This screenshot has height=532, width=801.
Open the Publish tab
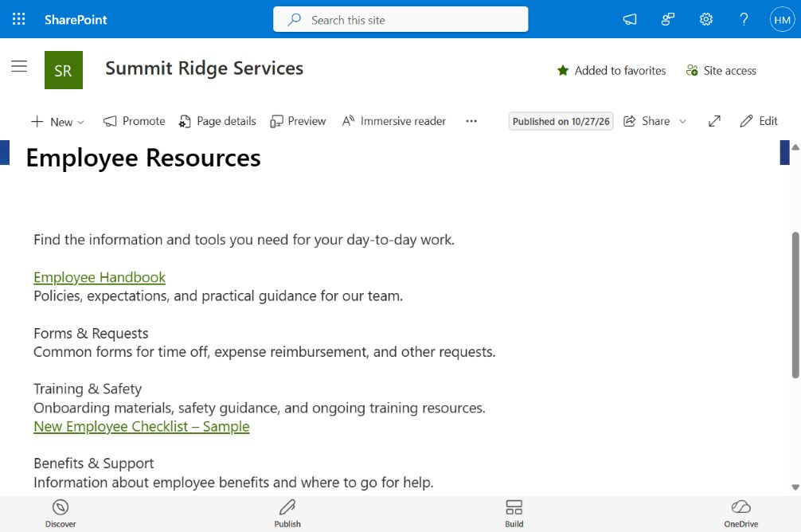tap(287, 514)
